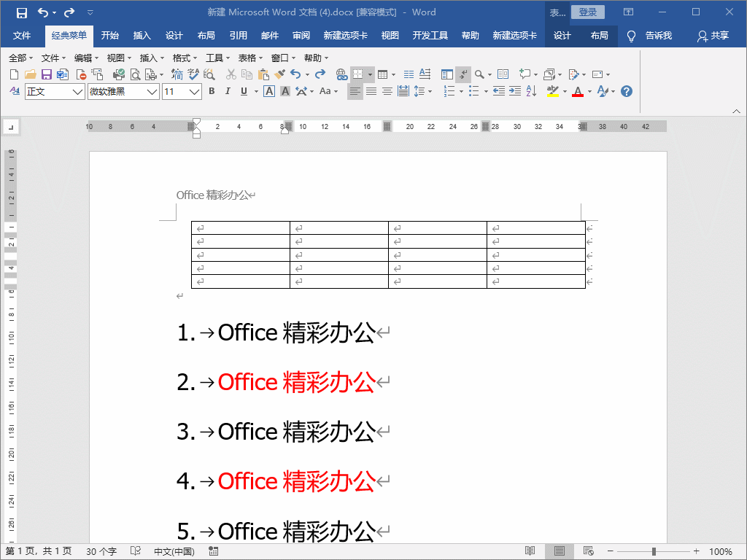Image resolution: width=747 pixels, height=560 pixels.
Task: Click the Quick Print icon
Action: (x=119, y=74)
